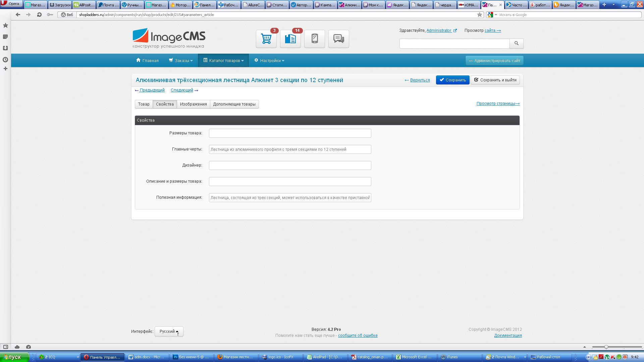
Task: Click the bookmark star in address bar
Action: [x=479, y=15]
